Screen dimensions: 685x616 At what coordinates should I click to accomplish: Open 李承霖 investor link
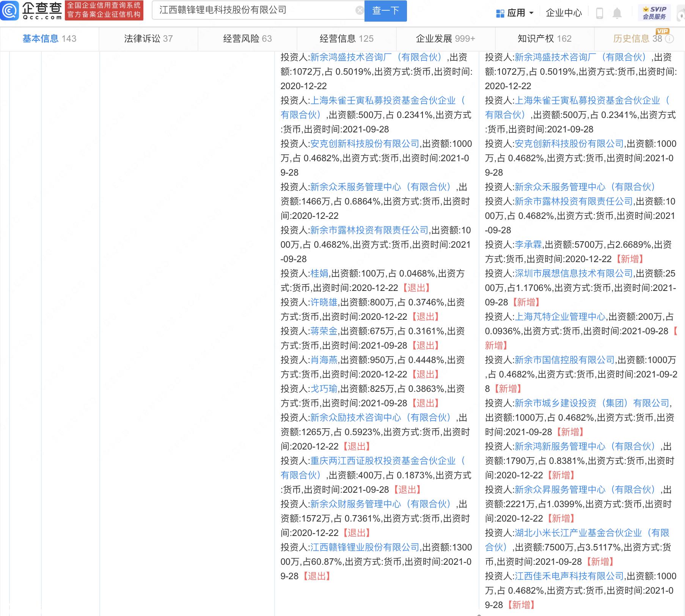[528, 245]
